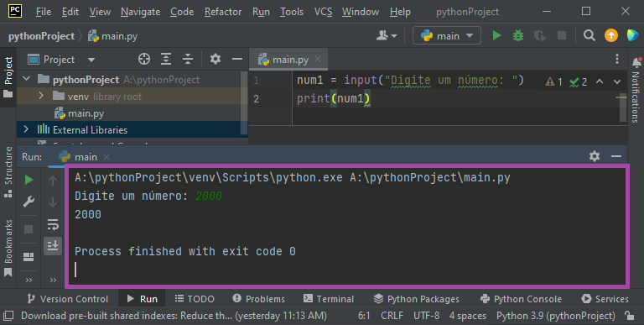Open the JetBrains toolbox colored icon
644x325 pixels.
633,36
